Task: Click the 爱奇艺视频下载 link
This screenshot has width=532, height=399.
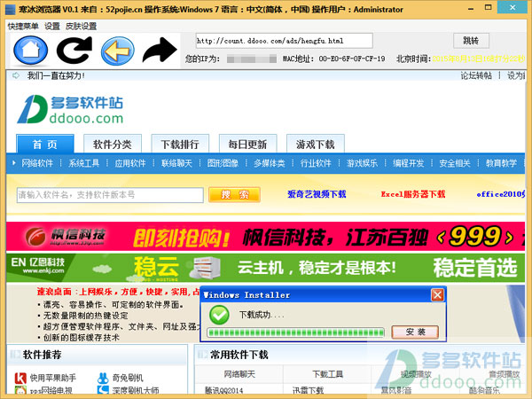Action: tap(317, 194)
